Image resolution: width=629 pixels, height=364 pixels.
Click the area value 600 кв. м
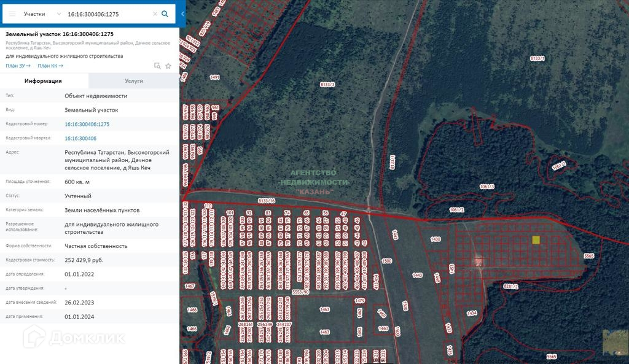pos(77,182)
